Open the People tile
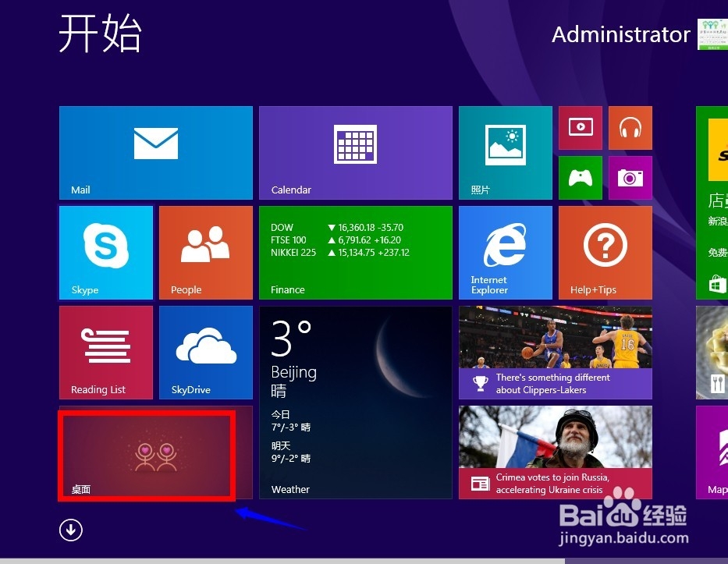The height and width of the screenshot is (564, 728). point(206,253)
